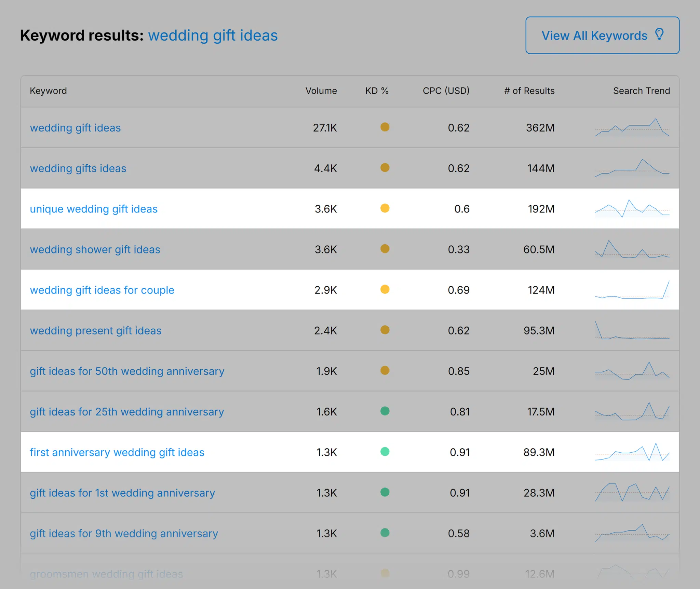The height and width of the screenshot is (589, 700).
Task: Click the yellow KD dot for wedding gift ideas
Action: (385, 127)
